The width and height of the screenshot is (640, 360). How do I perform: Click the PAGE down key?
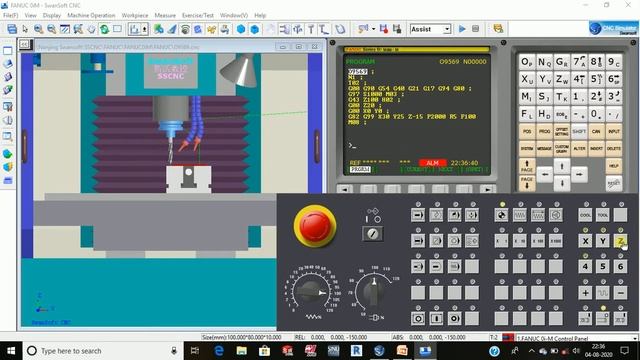tap(527, 183)
